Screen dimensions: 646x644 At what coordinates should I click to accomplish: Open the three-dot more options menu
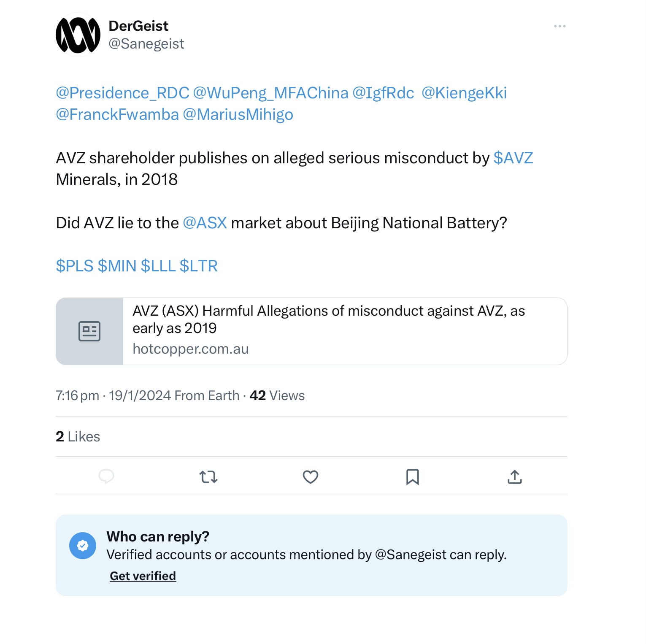tap(560, 26)
